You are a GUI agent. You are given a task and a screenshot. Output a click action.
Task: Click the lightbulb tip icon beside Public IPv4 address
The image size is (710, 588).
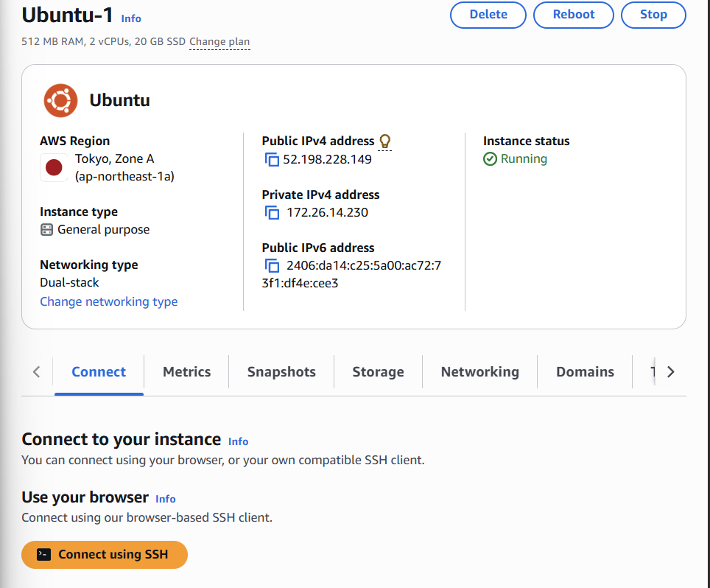point(385,141)
